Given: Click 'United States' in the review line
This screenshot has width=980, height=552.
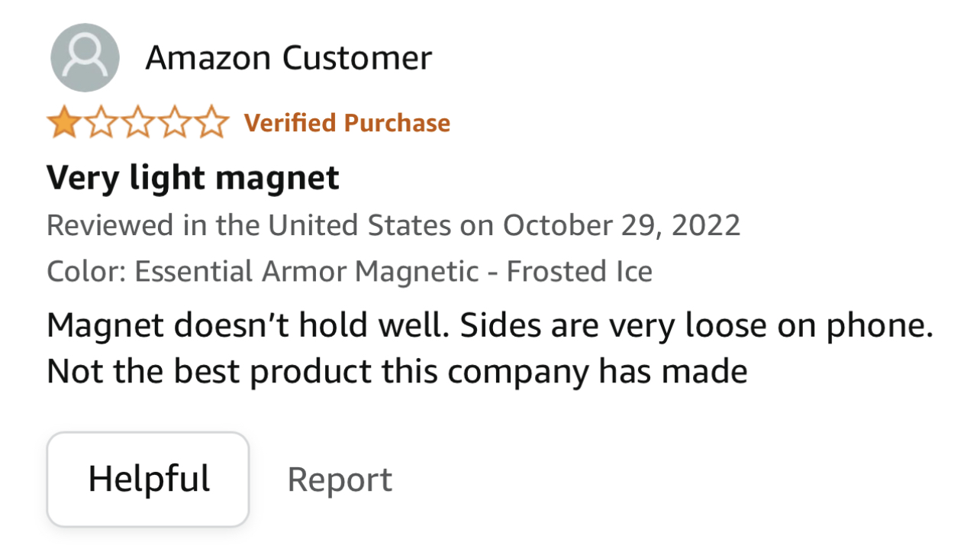Looking at the screenshot, I should coord(358,225).
